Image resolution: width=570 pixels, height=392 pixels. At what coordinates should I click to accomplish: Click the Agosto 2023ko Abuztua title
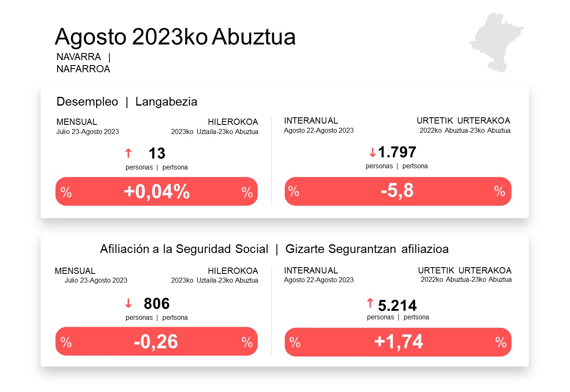[175, 37]
